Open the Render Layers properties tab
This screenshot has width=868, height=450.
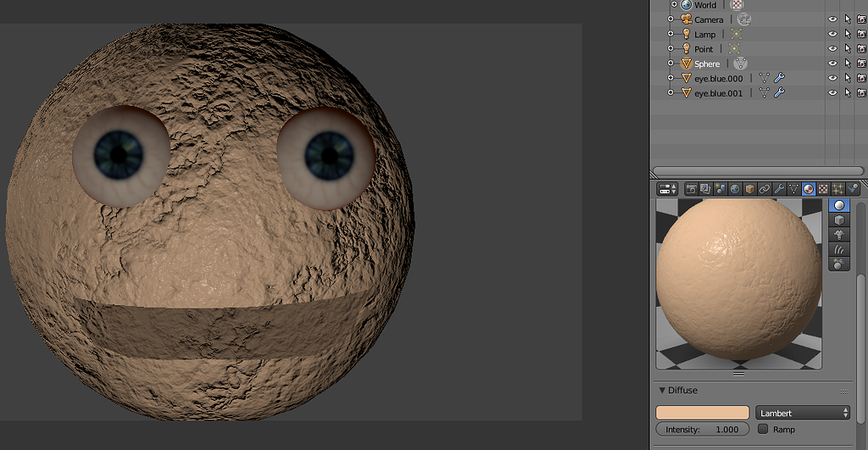(x=706, y=189)
